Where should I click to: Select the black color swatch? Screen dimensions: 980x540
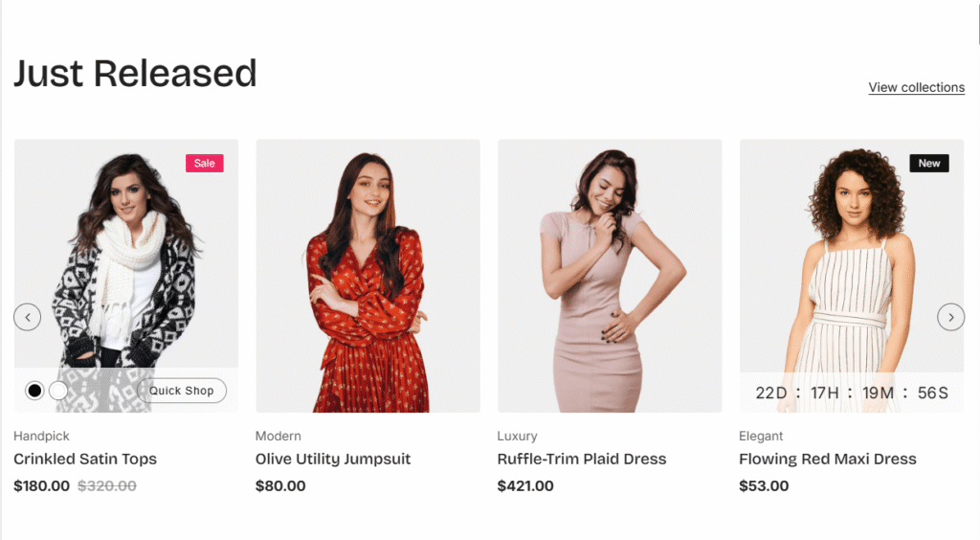pyautogui.click(x=34, y=391)
